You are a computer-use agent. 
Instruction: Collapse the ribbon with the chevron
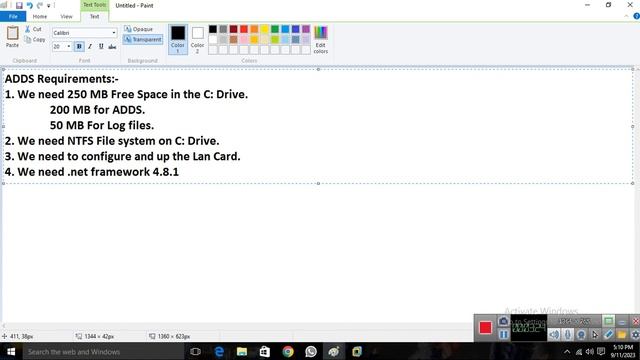click(626, 16)
